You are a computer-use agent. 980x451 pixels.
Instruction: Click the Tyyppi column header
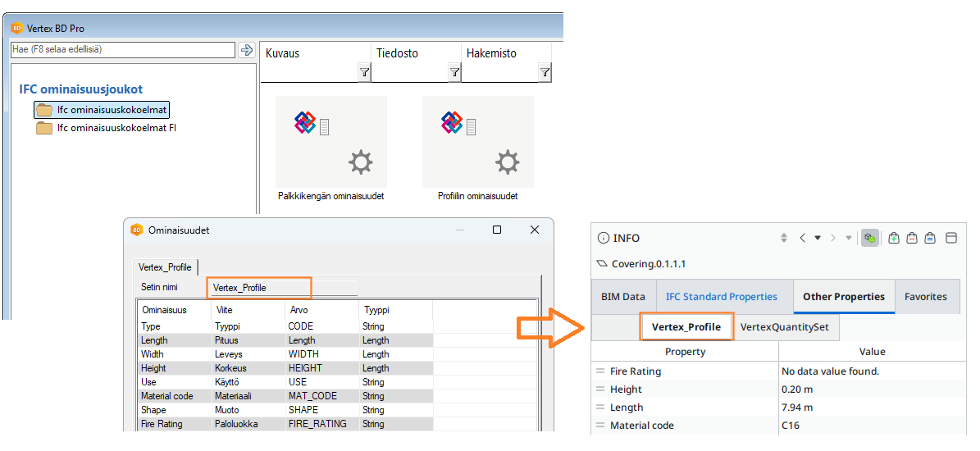pyautogui.click(x=395, y=310)
